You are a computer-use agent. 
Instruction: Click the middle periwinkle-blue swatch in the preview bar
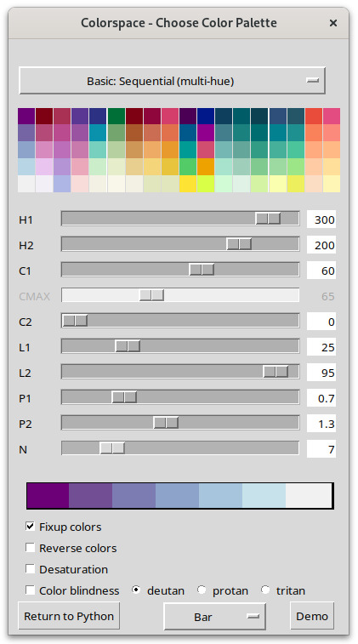pos(178,496)
